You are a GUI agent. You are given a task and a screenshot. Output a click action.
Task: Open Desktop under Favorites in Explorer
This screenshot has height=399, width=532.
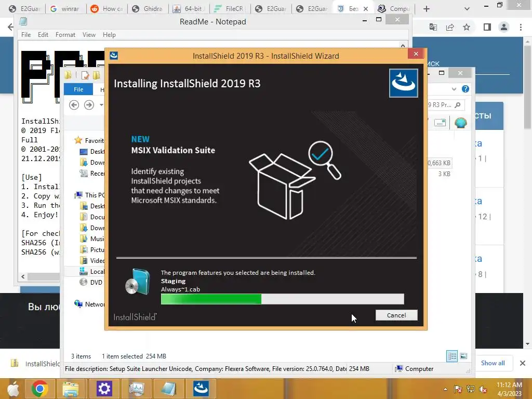tap(92, 151)
